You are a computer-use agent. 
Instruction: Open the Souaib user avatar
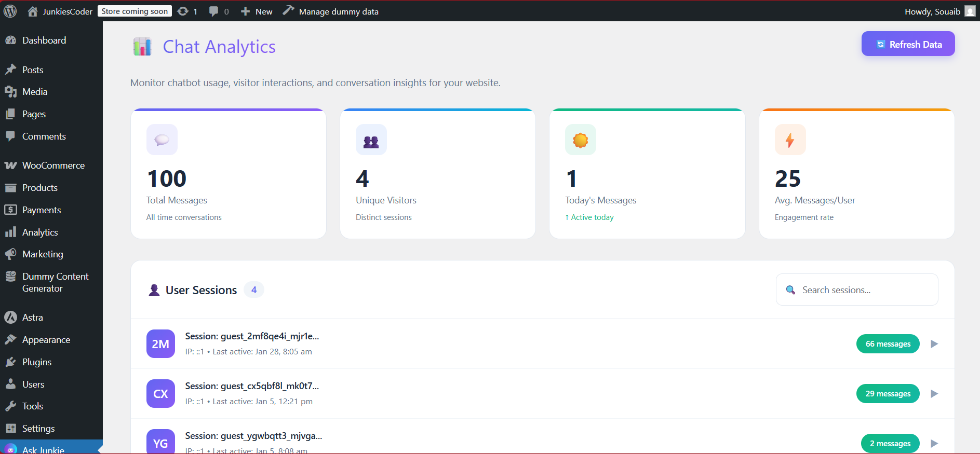pyautogui.click(x=970, y=11)
